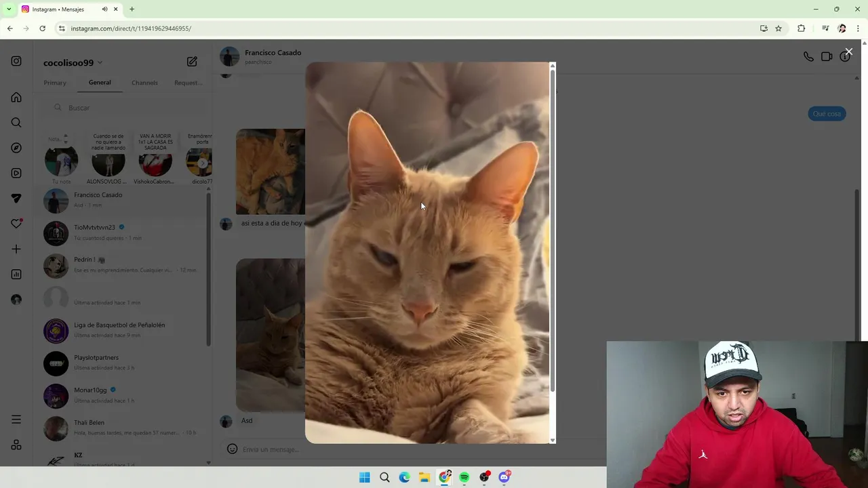This screenshot has height=488, width=868.
Task: Open the Reels icon in the sidebar
Action: coord(16,173)
